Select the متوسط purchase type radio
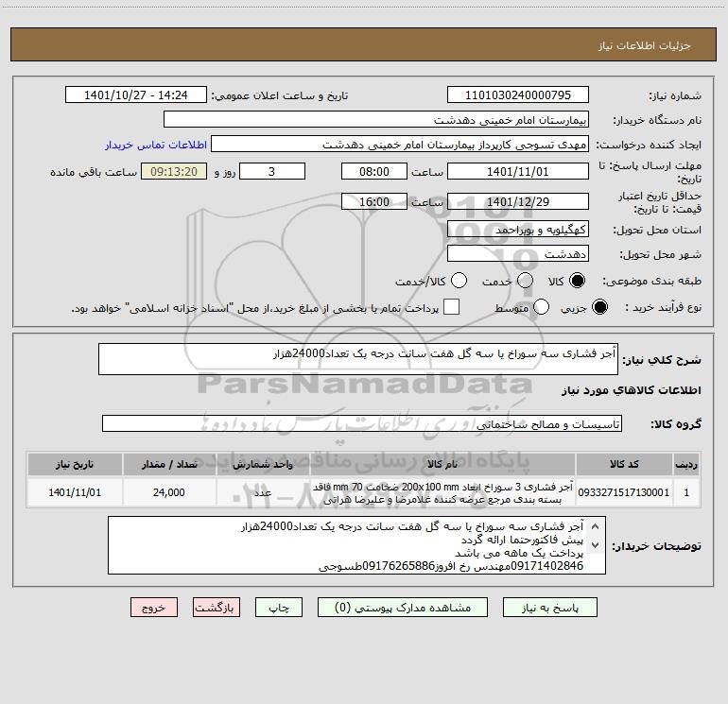728x704 pixels. point(542,307)
